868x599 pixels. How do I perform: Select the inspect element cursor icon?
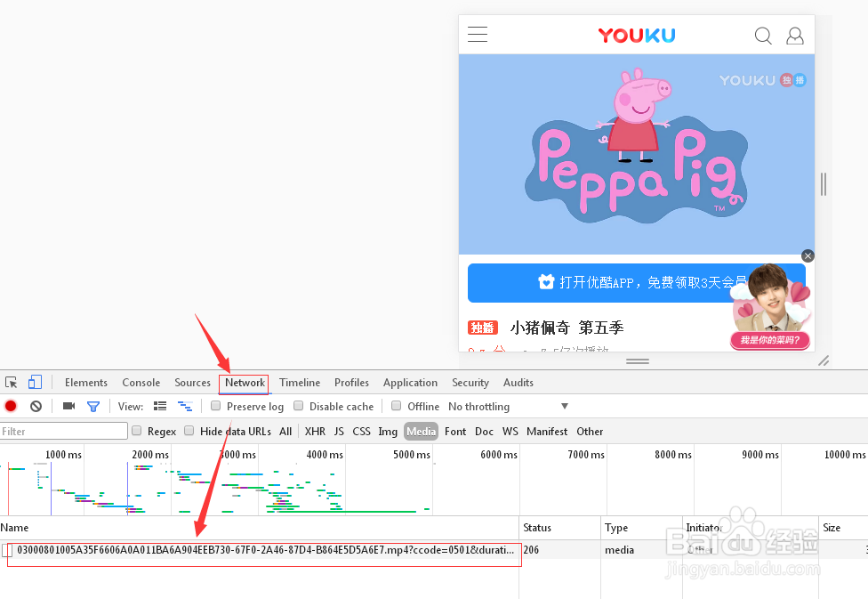click(11, 383)
